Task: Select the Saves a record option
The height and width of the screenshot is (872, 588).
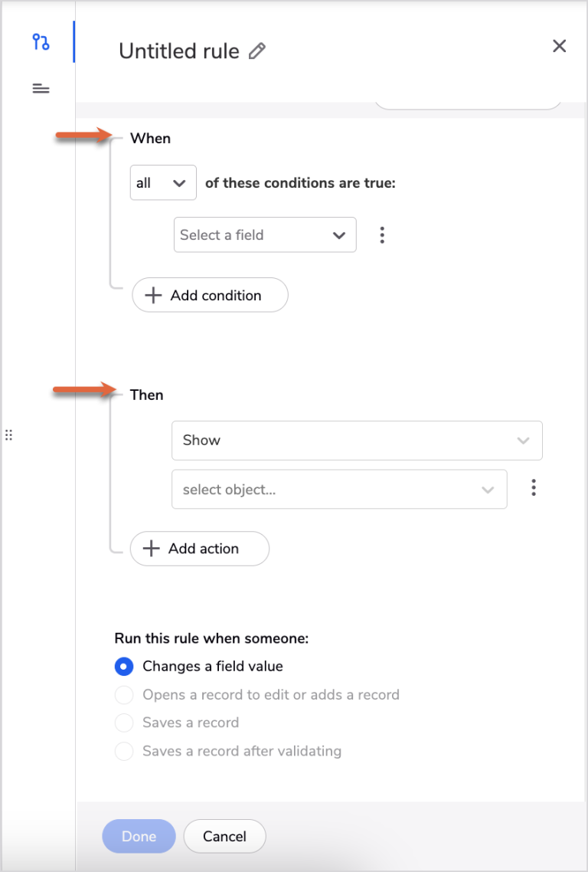Action: pos(123,723)
